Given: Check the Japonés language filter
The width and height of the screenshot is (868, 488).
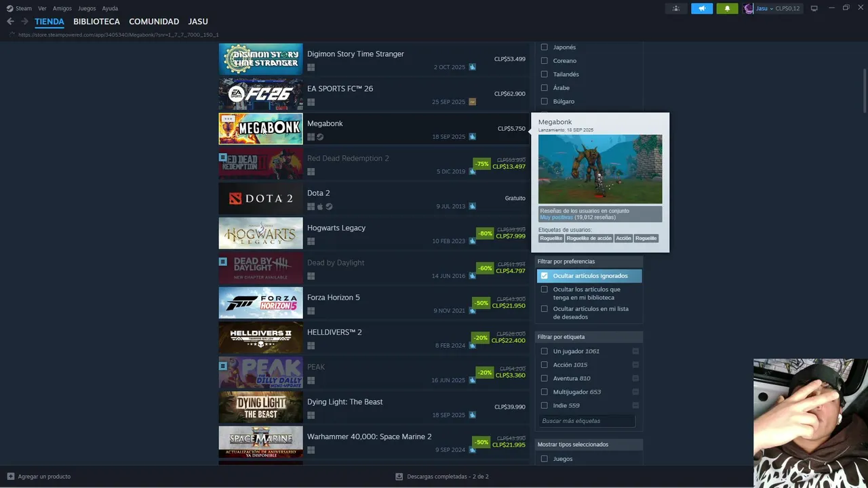Looking at the screenshot, I should (x=544, y=47).
